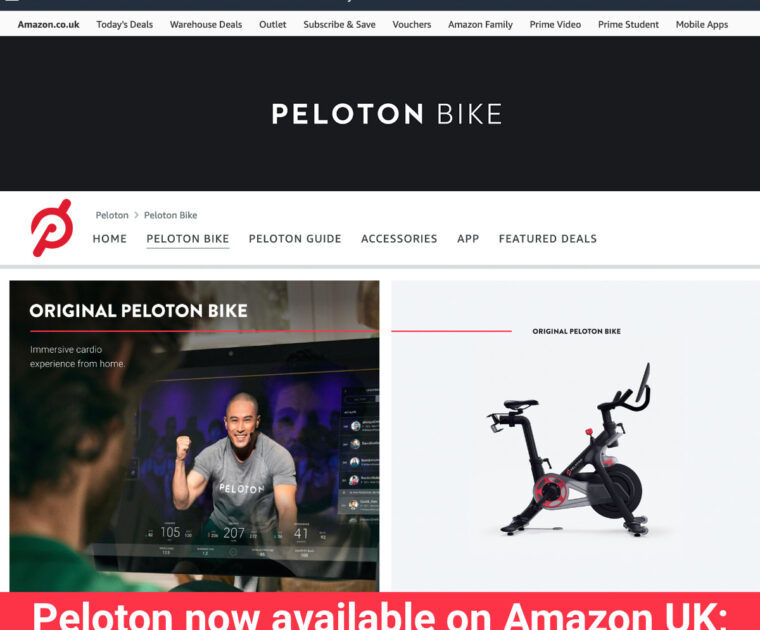Open the Outlet section
This screenshot has width=760, height=630.
(272, 24)
